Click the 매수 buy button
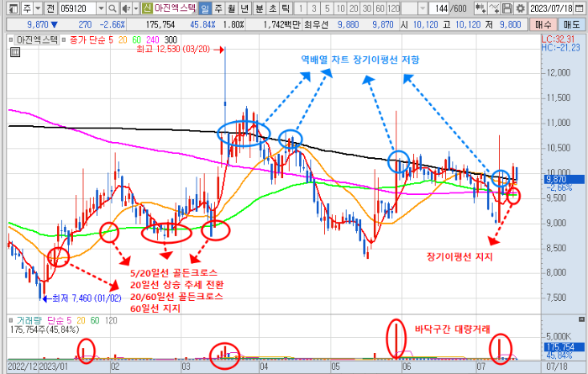Image resolution: width=588 pixels, height=374 pixels. tap(543, 24)
